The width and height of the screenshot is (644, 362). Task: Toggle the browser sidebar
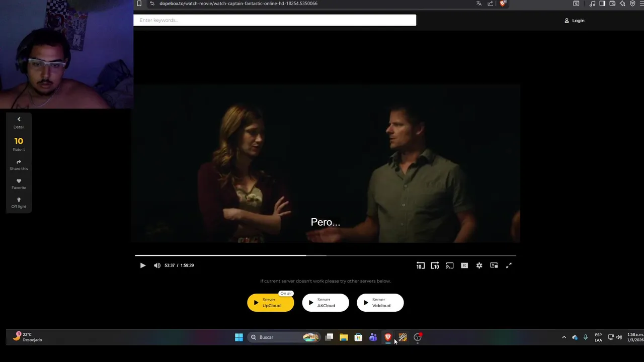(x=602, y=4)
